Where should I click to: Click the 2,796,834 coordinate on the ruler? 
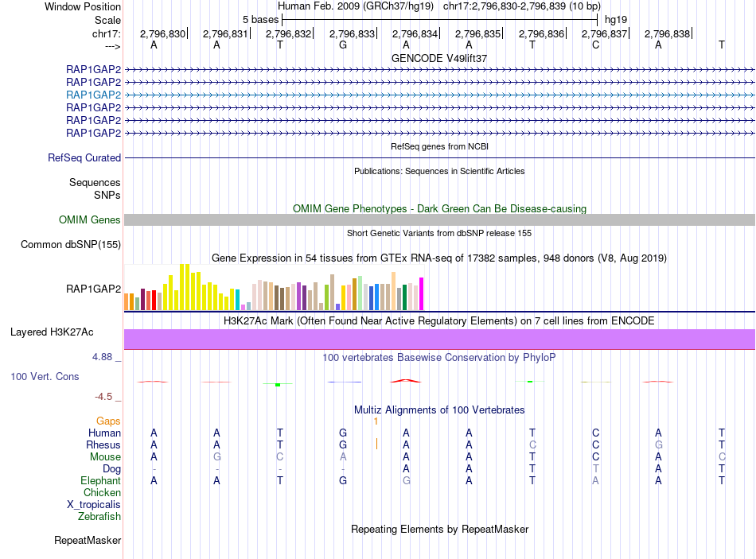[415, 34]
